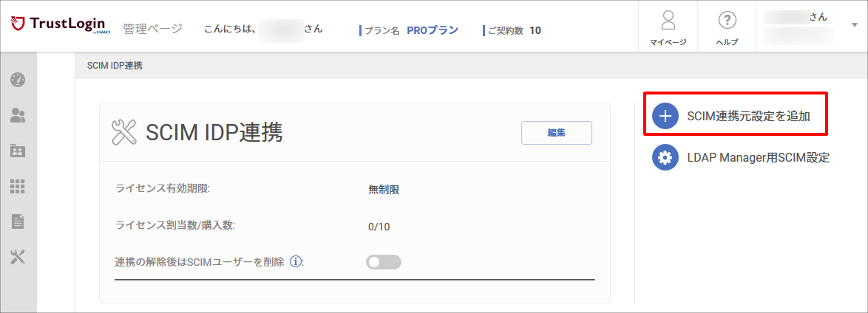Click the 編集 button

click(x=556, y=133)
